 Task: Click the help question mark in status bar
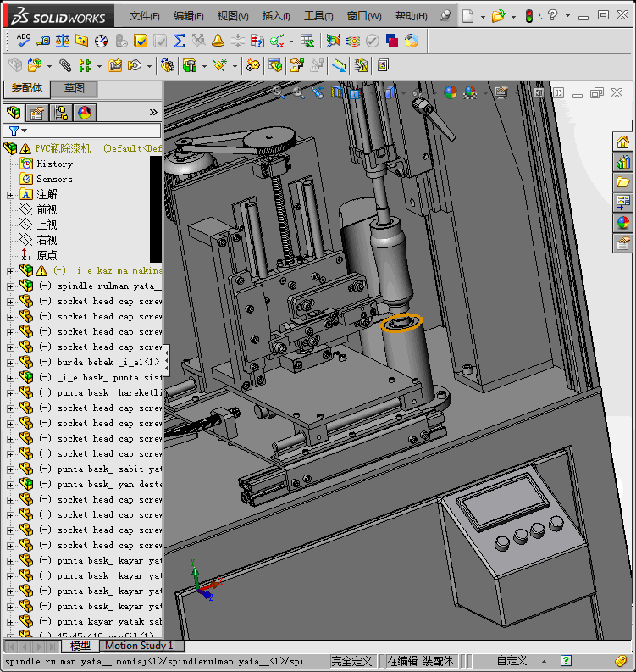pos(566,661)
